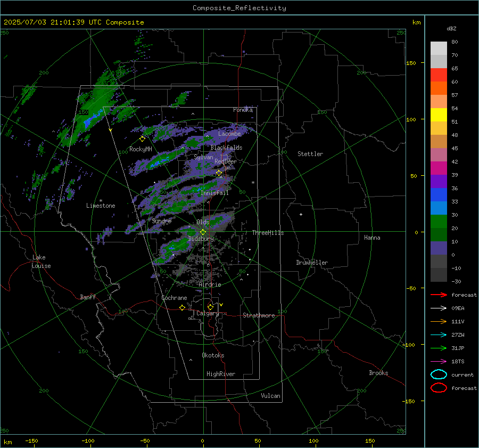Click the yellow diamond marker near RockyMH
This screenshot has width=479, height=448.
tap(142, 139)
